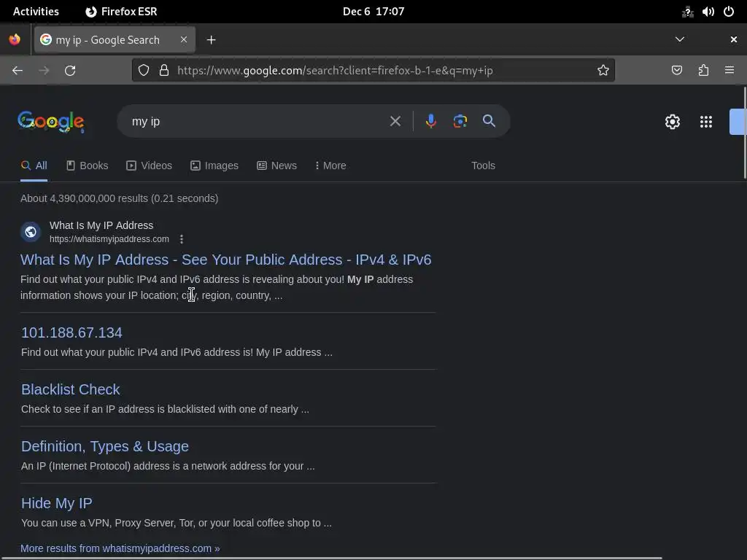
Task: Click the https://whatismyipaddress.com result URL
Action: pos(109,239)
